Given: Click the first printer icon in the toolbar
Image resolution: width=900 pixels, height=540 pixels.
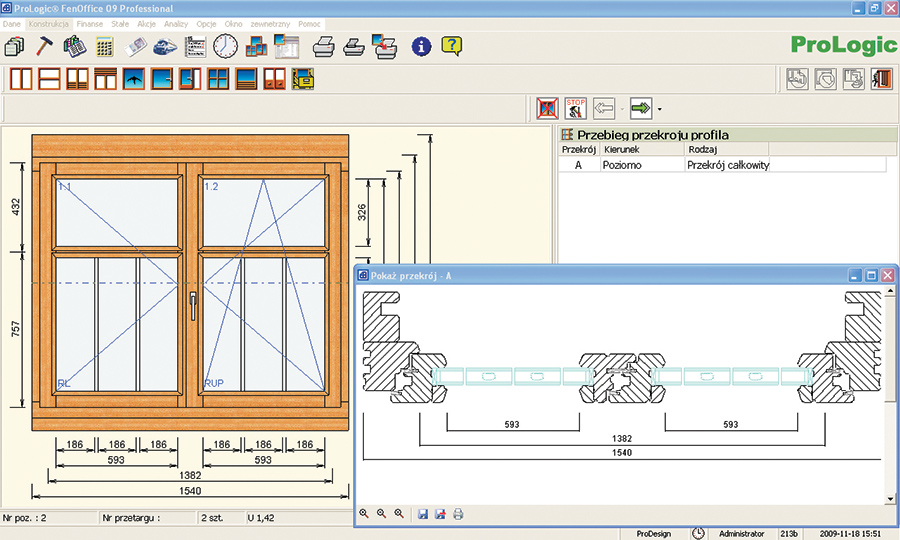Looking at the screenshot, I should [323, 46].
